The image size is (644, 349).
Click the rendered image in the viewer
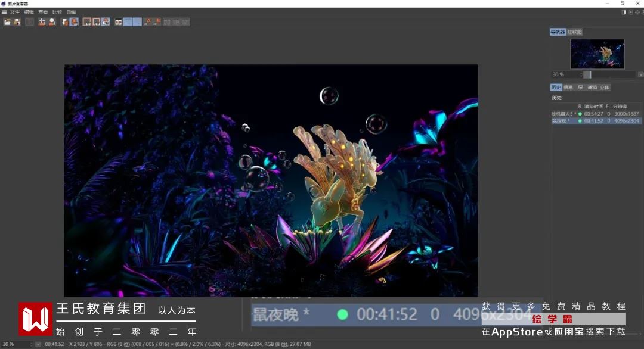pos(271,180)
